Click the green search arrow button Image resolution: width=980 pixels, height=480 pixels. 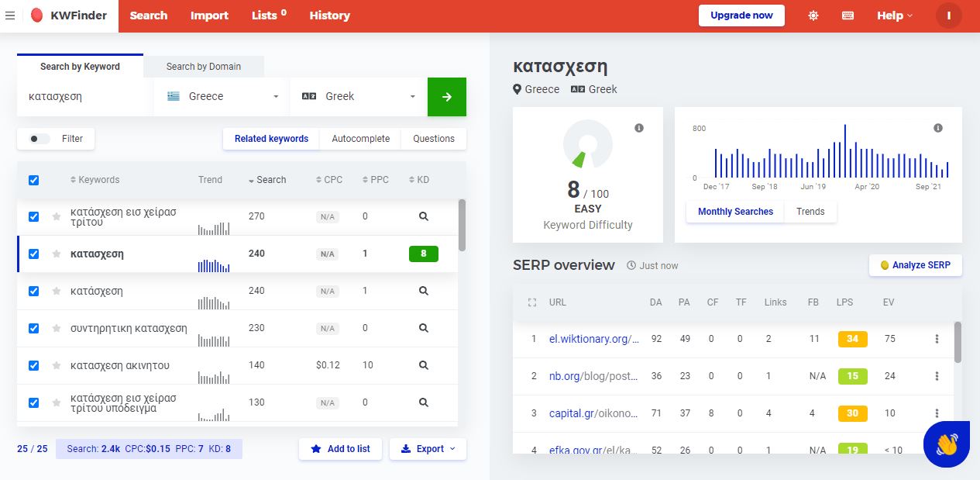click(446, 97)
